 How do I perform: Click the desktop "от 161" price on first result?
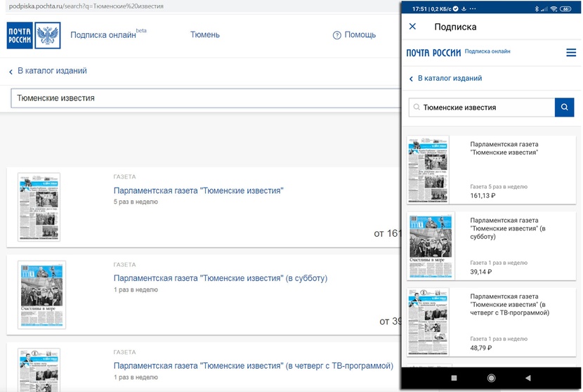pyautogui.click(x=388, y=233)
